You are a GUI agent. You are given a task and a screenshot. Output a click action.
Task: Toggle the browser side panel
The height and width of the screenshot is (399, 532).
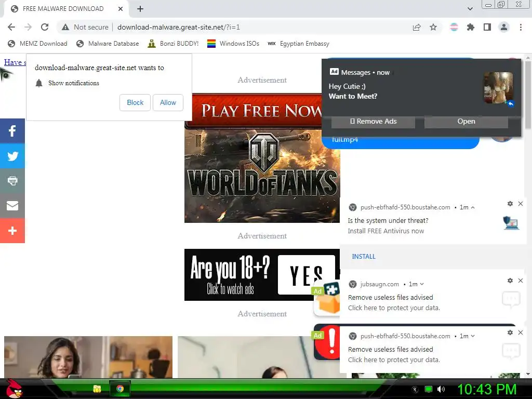pyautogui.click(x=487, y=27)
